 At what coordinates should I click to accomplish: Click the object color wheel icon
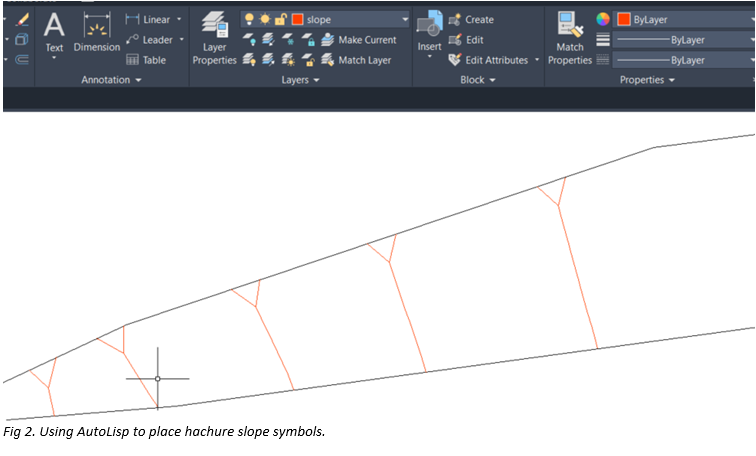(x=603, y=19)
